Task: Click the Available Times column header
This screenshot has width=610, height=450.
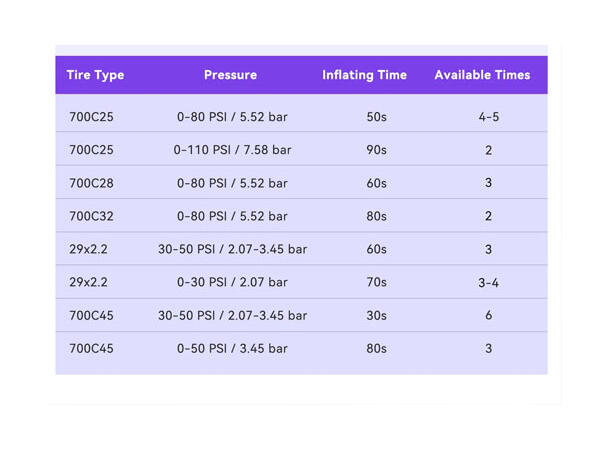Action: (x=482, y=75)
